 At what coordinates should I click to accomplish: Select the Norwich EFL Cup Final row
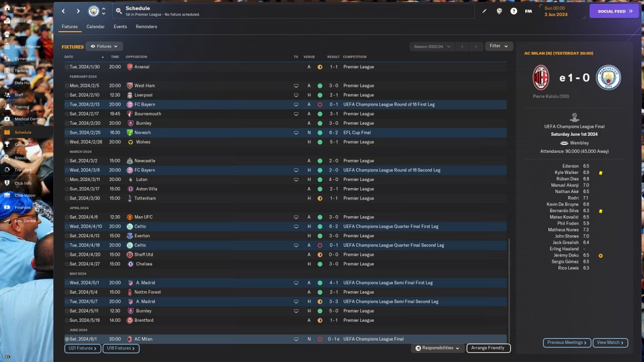pos(285,133)
